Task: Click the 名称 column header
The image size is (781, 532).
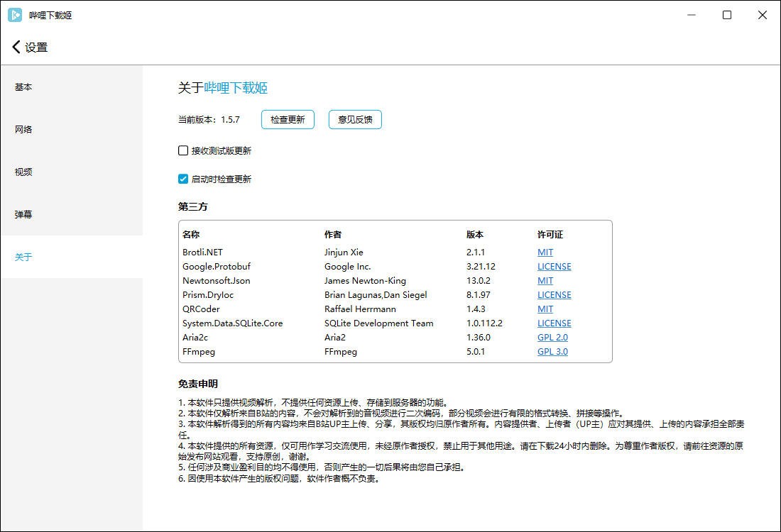Action: pyautogui.click(x=191, y=234)
